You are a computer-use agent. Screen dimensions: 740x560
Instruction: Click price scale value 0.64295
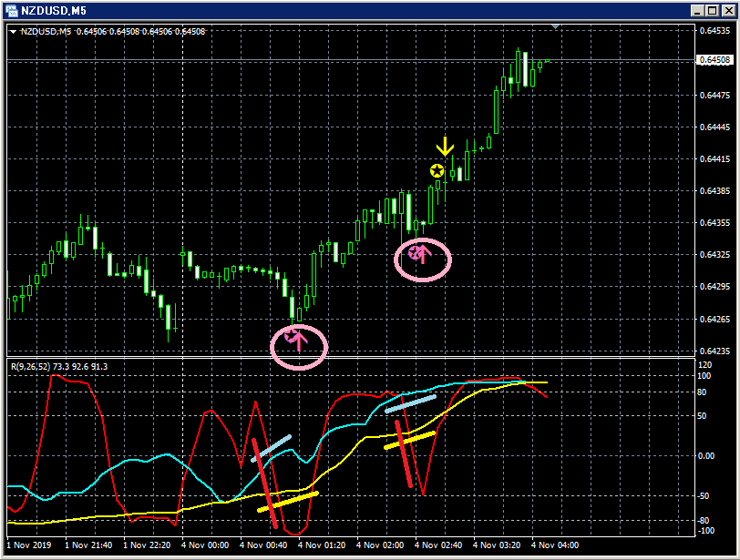(x=714, y=287)
